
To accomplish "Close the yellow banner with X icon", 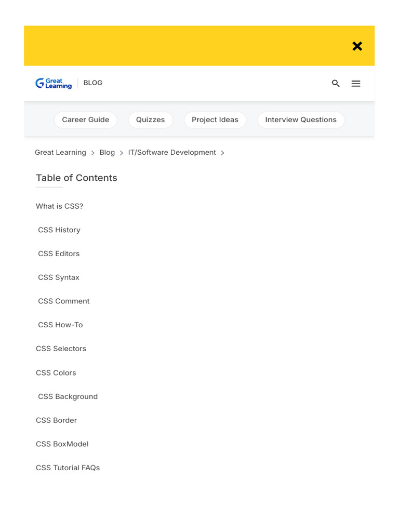I will (x=357, y=46).
